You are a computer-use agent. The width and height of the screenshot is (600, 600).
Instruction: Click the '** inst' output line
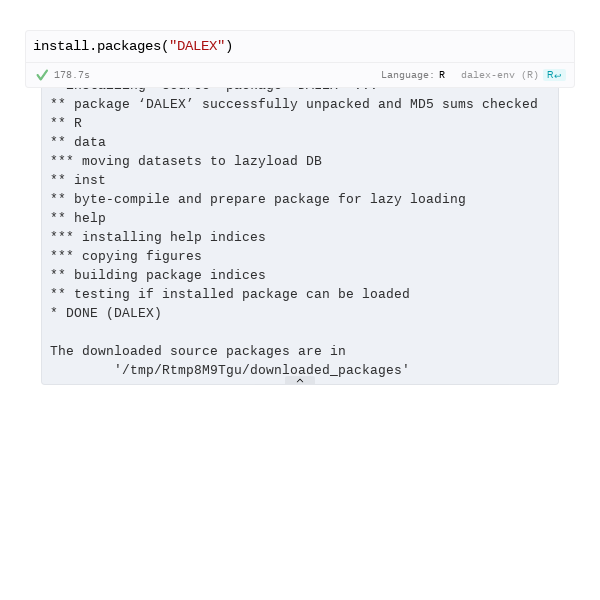pyautogui.click(x=78, y=180)
